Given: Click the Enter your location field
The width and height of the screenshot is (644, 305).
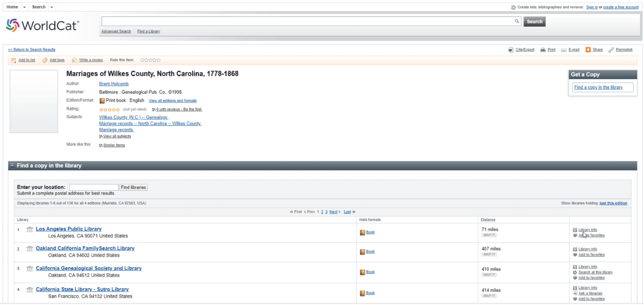Looking at the screenshot, I should tap(94, 188).
